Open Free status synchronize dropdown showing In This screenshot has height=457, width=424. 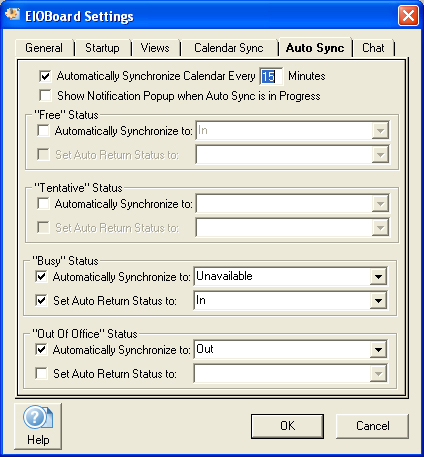click(x=380, y=131)
